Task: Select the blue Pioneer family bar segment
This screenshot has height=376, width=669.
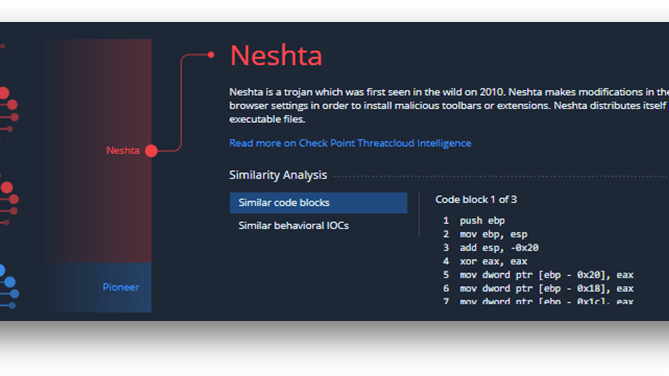Action: (x=98, y=287)
